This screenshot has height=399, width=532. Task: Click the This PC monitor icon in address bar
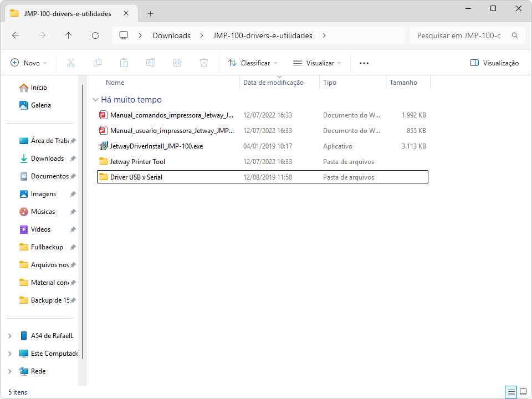pyautogui.click(x=124, y=35)
